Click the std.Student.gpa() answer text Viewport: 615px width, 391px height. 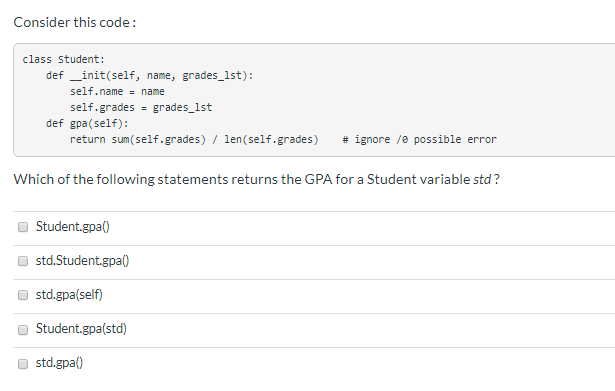(x=82, y=261)
